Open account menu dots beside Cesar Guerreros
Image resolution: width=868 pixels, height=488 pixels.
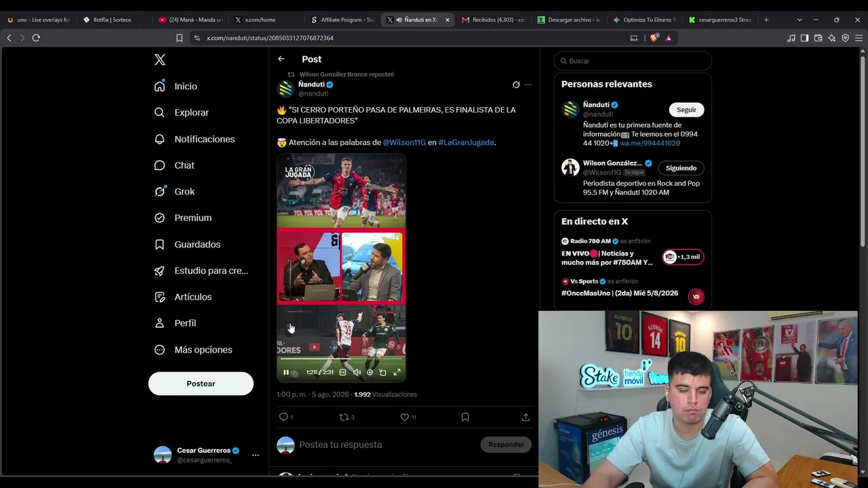coord(256,455)
